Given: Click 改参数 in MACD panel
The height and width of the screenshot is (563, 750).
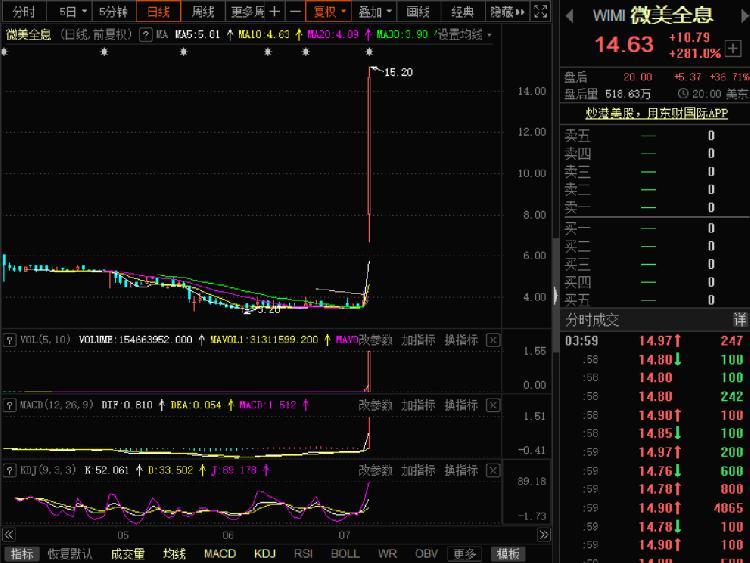Looking at the screenshot, I should [x=375, y=405].
